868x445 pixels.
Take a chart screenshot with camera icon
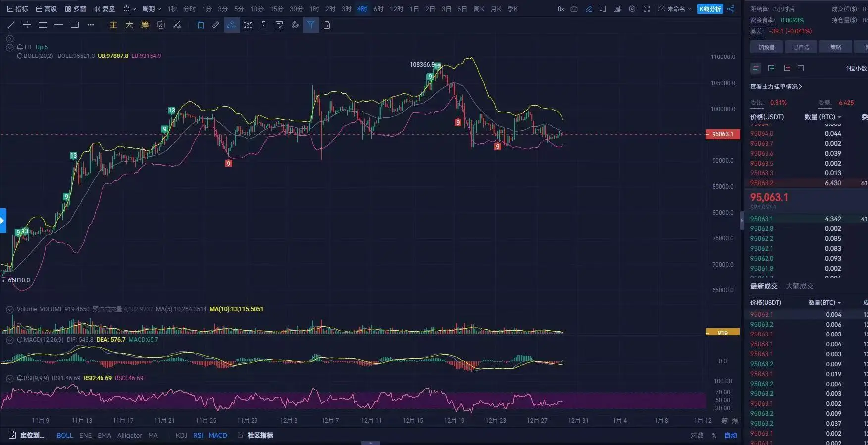pyautogui.click(x=574, y=9)
